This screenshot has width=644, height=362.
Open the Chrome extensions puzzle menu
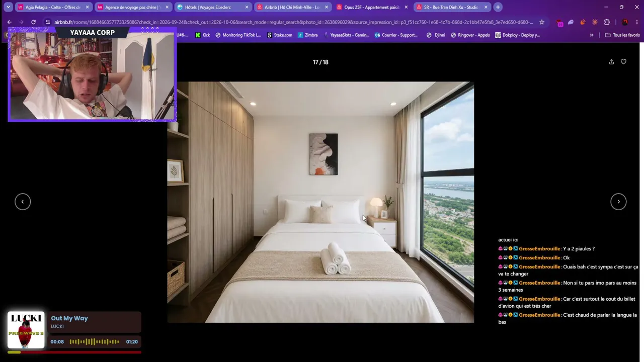tap(607, 22)
